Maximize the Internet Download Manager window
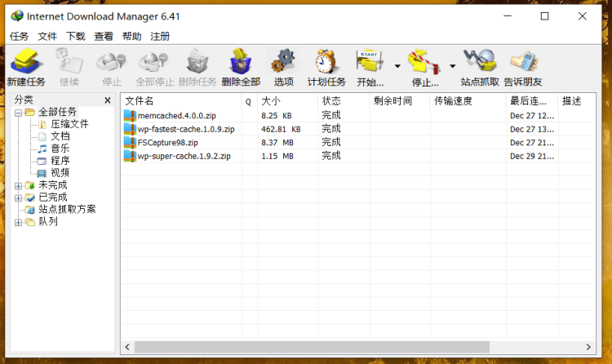 544,16
